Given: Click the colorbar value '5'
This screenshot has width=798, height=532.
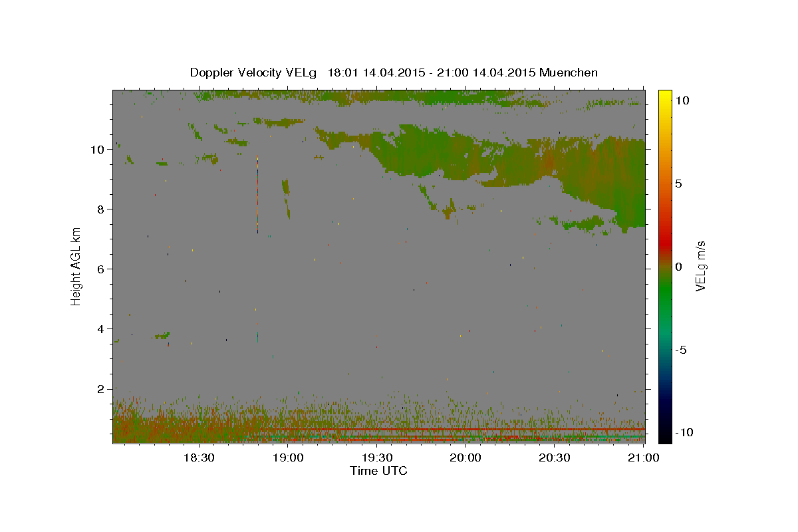Looking at the screenshot, I should (679, 183).
